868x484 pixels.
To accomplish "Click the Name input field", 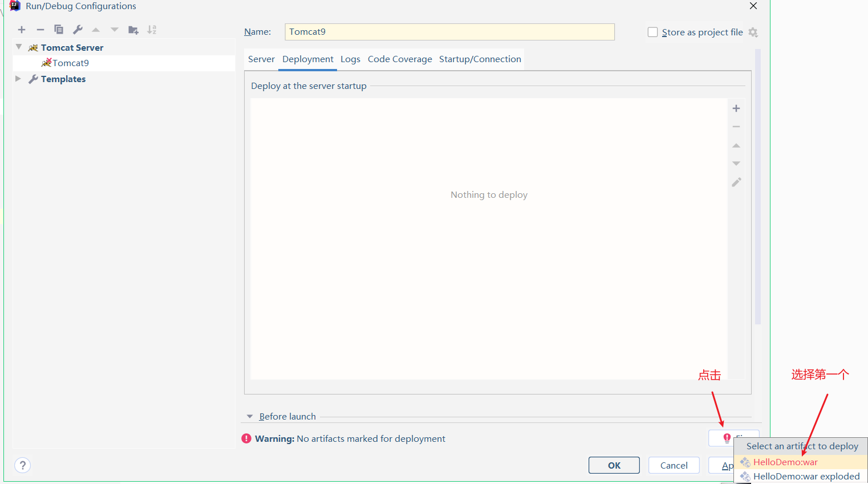I will [x=449, y=32].
